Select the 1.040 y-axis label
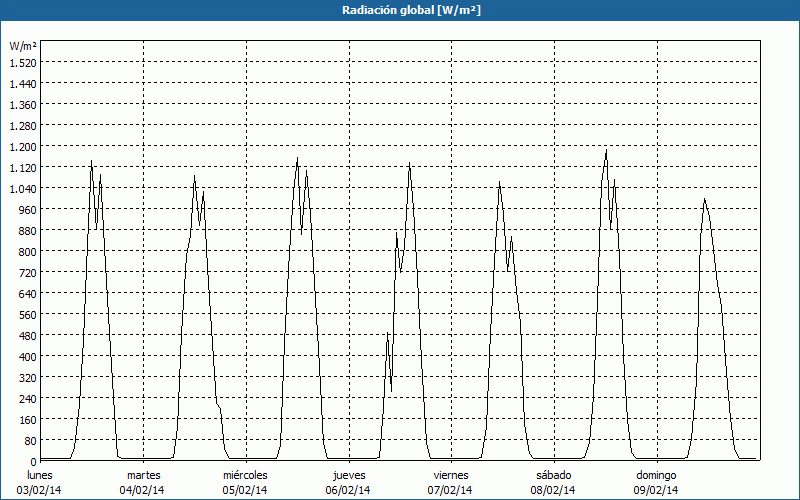The width and height of the screenshot is (800, 500). coord(23,189)
